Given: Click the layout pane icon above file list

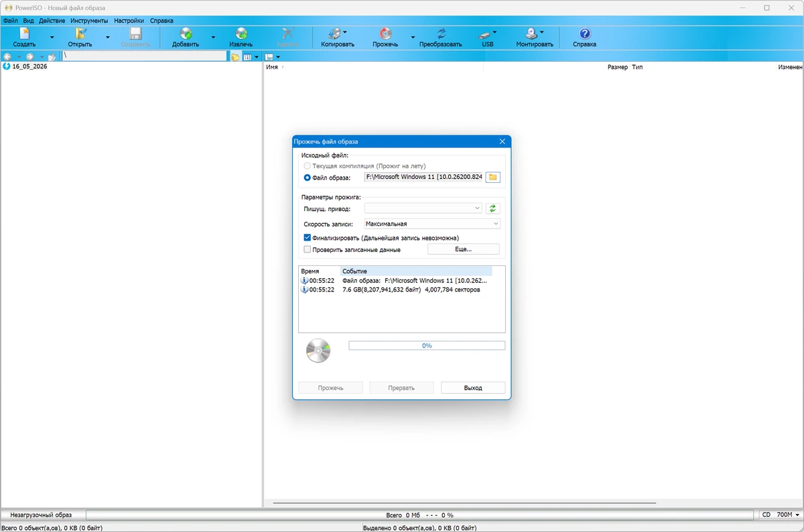Looking at the screenshot, I should (269, 57).
